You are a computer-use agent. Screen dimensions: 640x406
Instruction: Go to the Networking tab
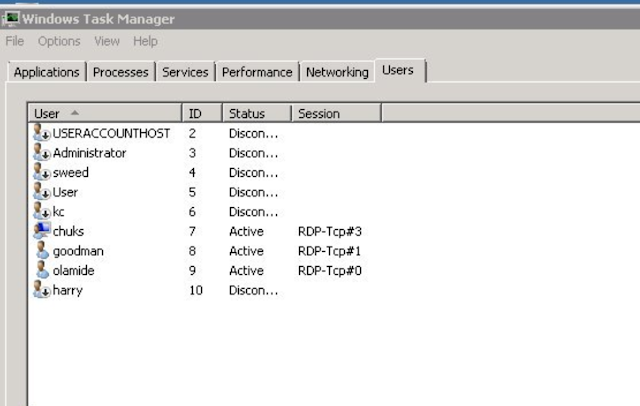337,72
